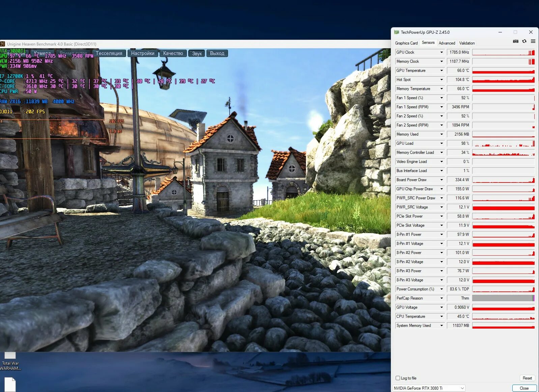The image size is (539, 392).
Task: Click the System Memory Used 11837 MB value
Action: 459,326
